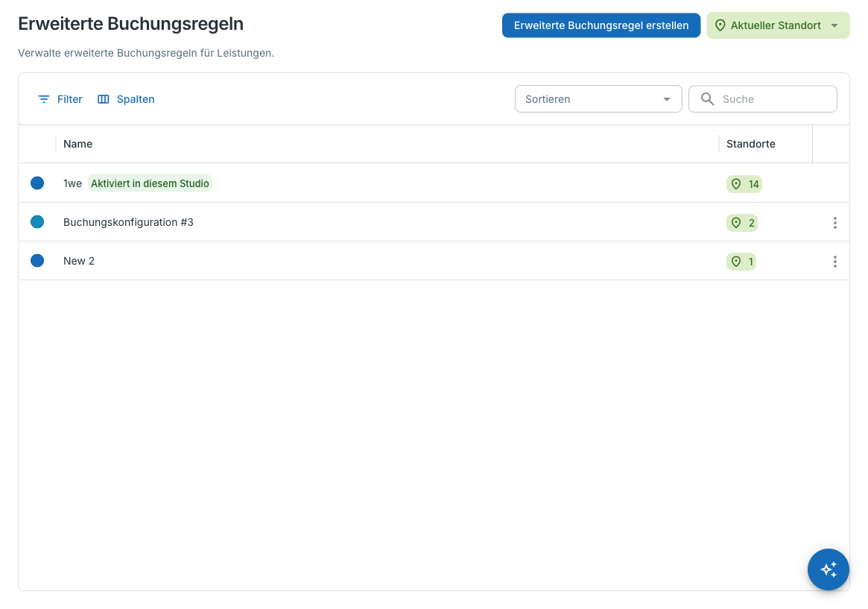Viewport: 868px width, 609px height.
Task: Open the Buchungskonfiguration #3 rule
Action: [128, 222]
